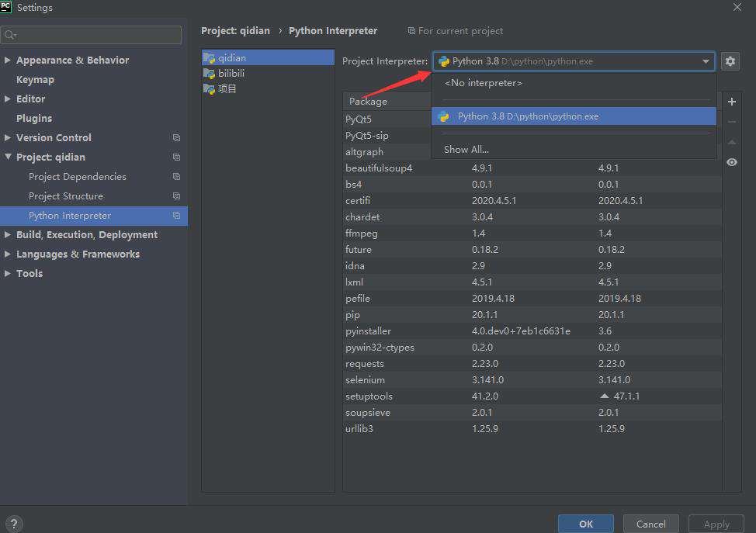Expand the Tools settings section
Viewport: 756px width, 533px height.
coord(8,273)
